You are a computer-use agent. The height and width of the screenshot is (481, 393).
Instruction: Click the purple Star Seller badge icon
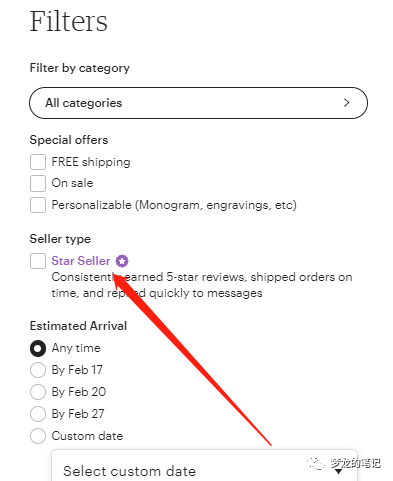coord(122,261)
